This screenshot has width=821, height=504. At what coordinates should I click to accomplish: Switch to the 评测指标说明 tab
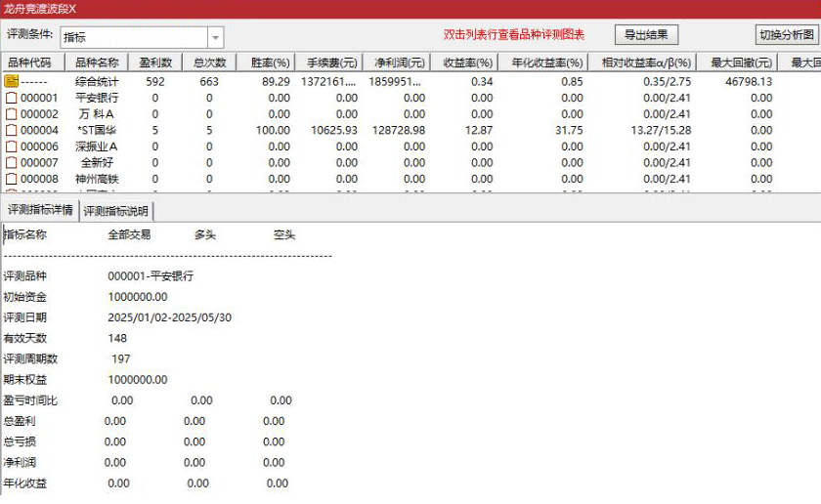116,211
